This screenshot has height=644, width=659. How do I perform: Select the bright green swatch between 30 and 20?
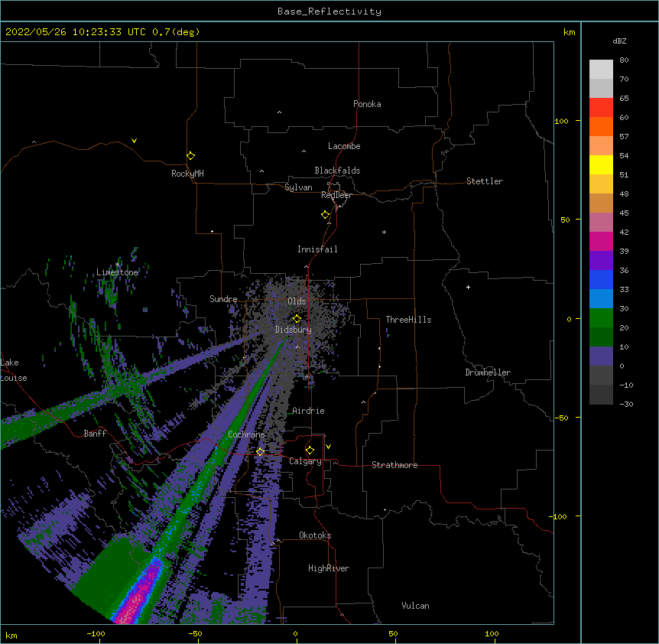pos(601,318)
